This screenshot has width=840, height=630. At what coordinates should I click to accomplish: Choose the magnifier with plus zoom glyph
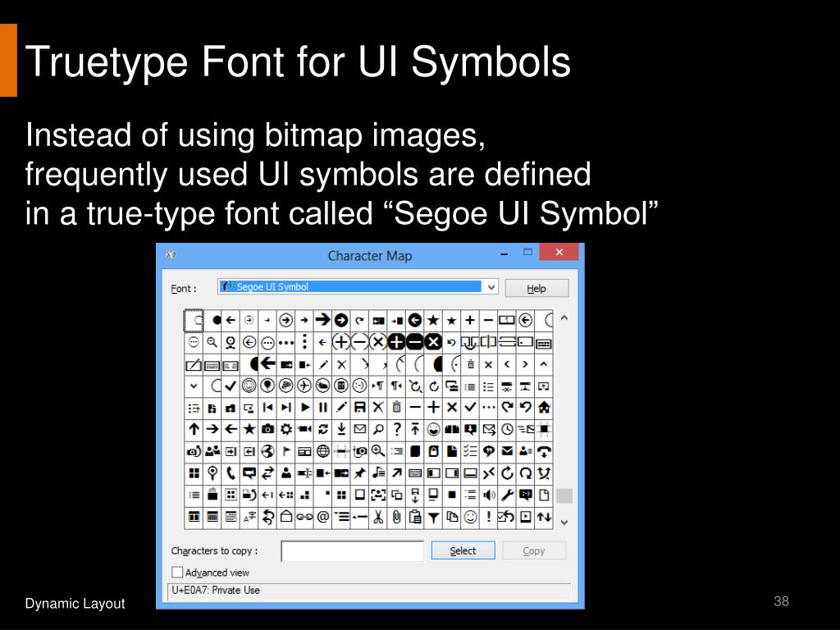[378, 451]
